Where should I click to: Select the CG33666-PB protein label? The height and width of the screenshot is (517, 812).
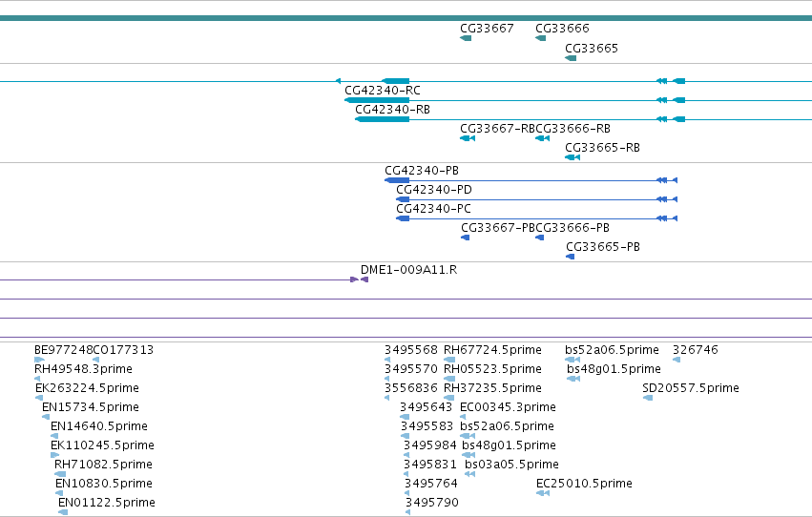click(x=573, y=228)
